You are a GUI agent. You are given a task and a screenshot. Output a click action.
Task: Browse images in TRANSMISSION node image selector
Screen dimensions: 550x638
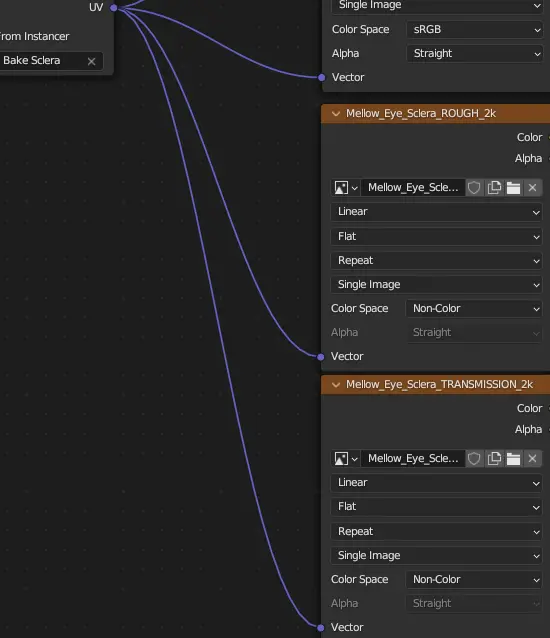346,459
